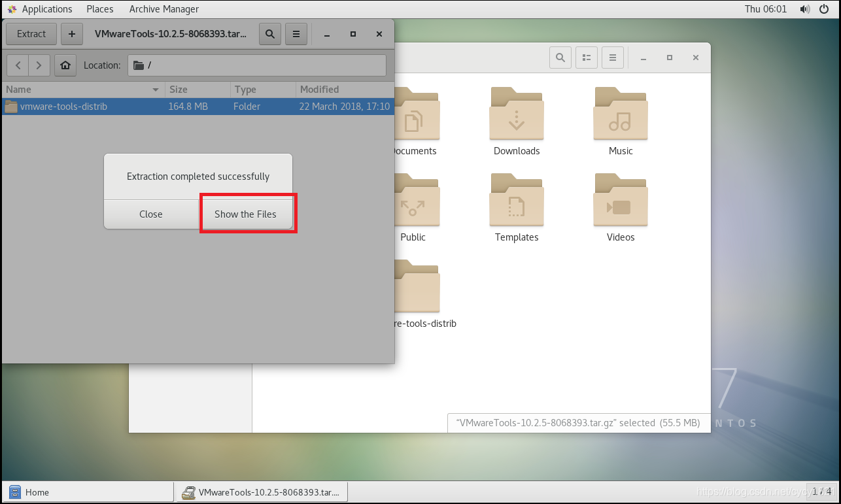Open the Music folder in Files

coord(621,122)
